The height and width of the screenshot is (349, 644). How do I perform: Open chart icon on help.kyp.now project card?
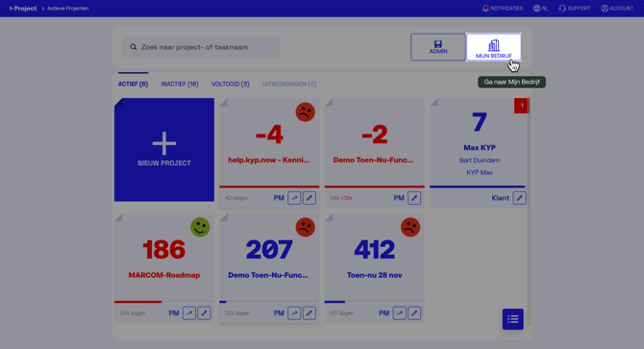coord(294,198)
